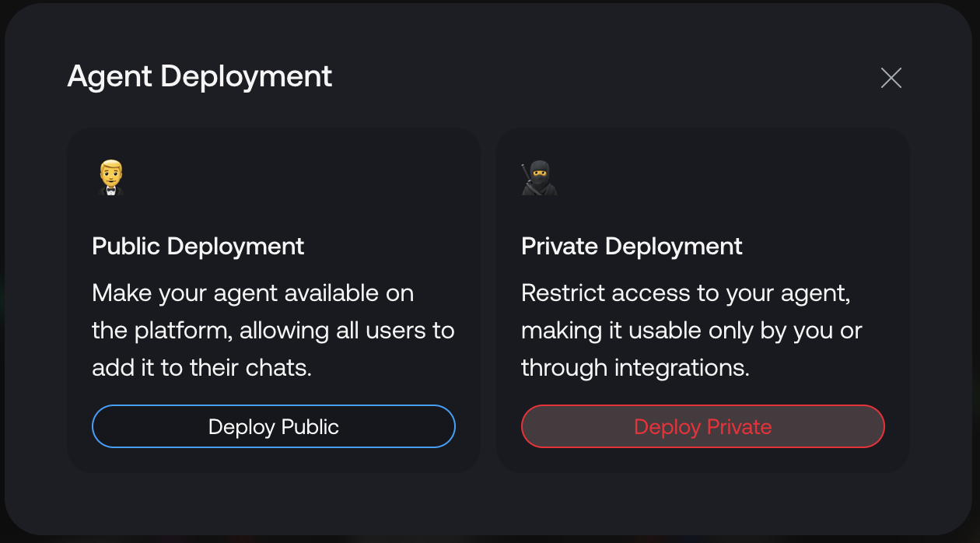
Task: Click the tuxedo man emoji icon
Action: (x=110, y=178)
